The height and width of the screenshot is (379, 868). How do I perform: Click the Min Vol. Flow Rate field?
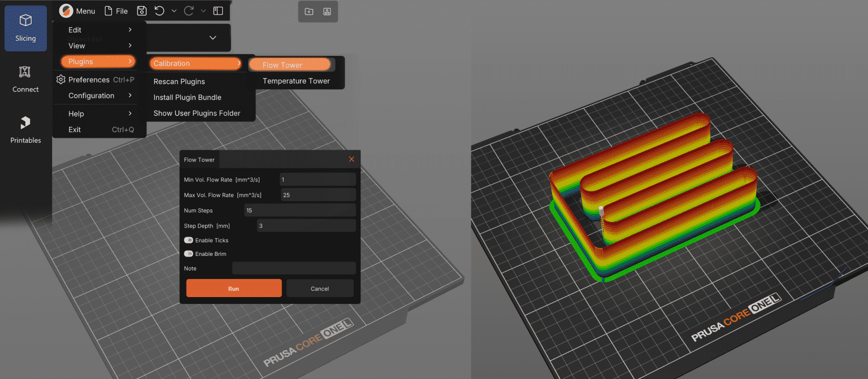(318, 180)
